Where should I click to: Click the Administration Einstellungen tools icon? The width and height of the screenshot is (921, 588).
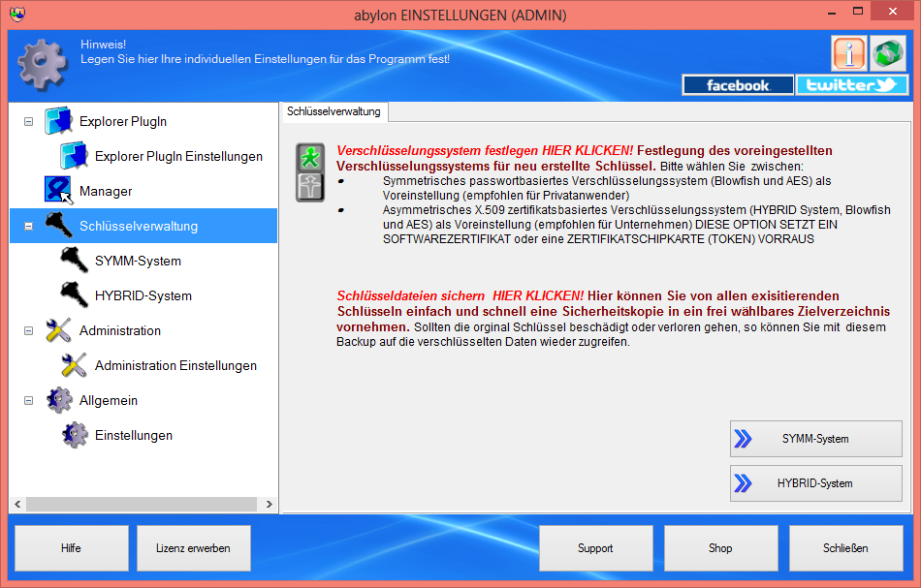pyautogui.click(x=74, y=365)
